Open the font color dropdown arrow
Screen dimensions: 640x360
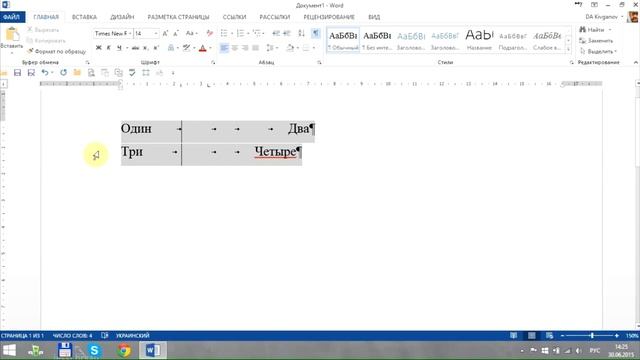210,48
